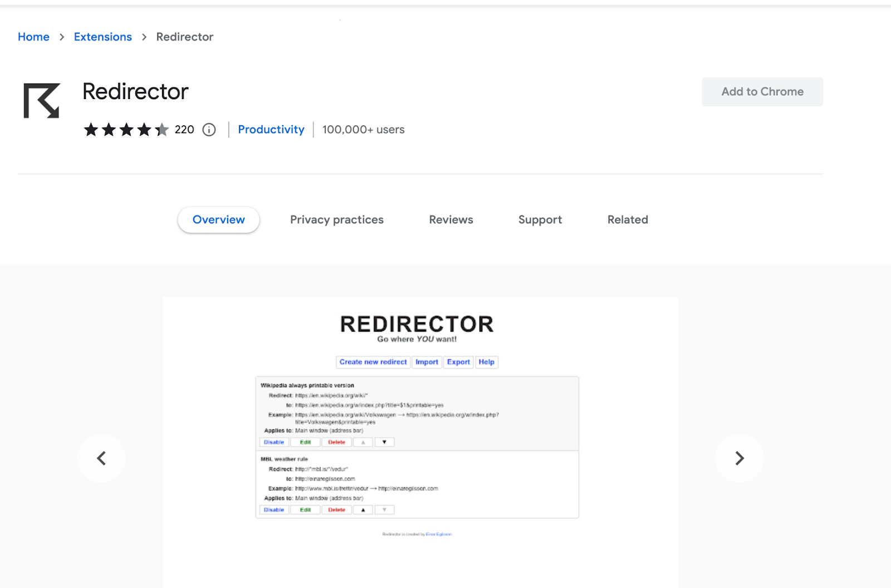891x588 pixels.
Task: Click Edit under Wikedia printable version rule
Action: click(305, 442)
